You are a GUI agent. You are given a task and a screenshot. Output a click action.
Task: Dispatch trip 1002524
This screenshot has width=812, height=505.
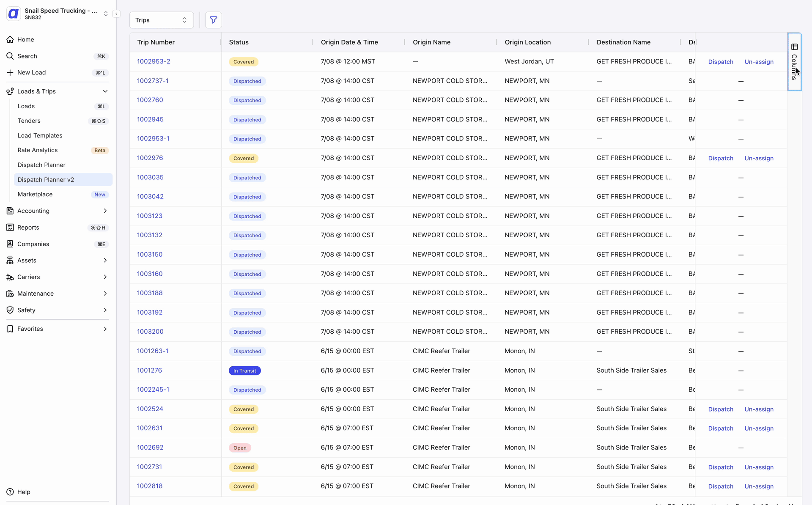click(x=721, y=409)
